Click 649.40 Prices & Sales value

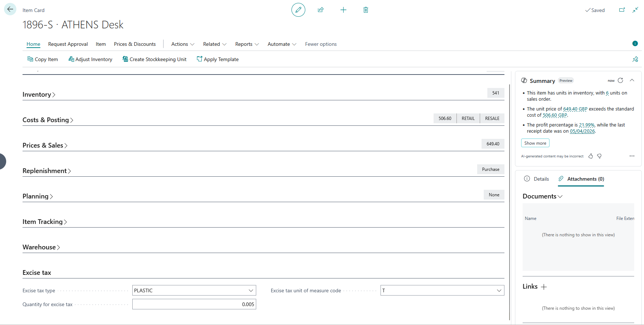(x=493, y=144)
